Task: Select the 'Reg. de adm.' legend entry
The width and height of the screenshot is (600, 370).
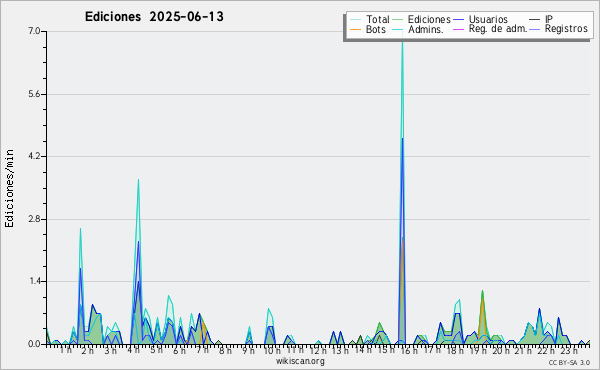Action: tap(498, 29)
